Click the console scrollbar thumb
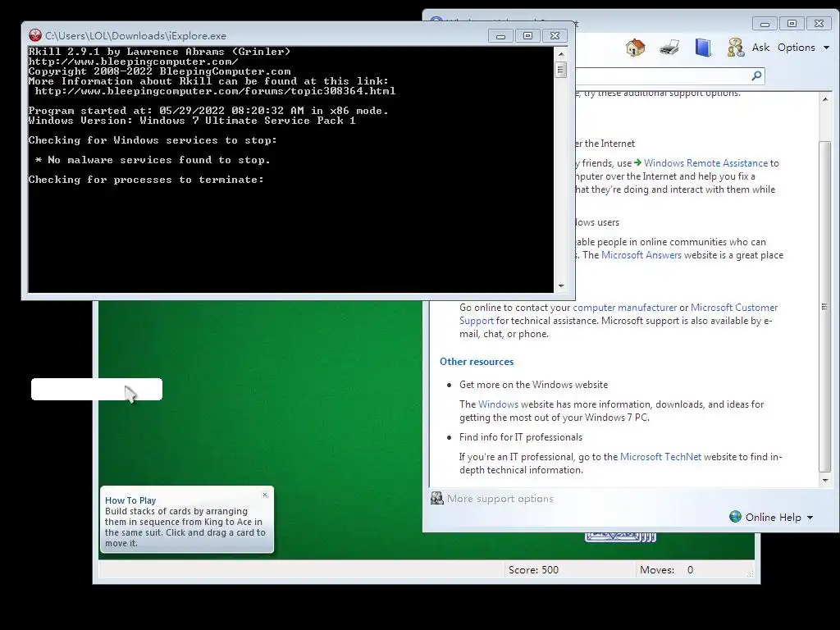Viewport: 840px width, 630px height. [x=561, y=70]
